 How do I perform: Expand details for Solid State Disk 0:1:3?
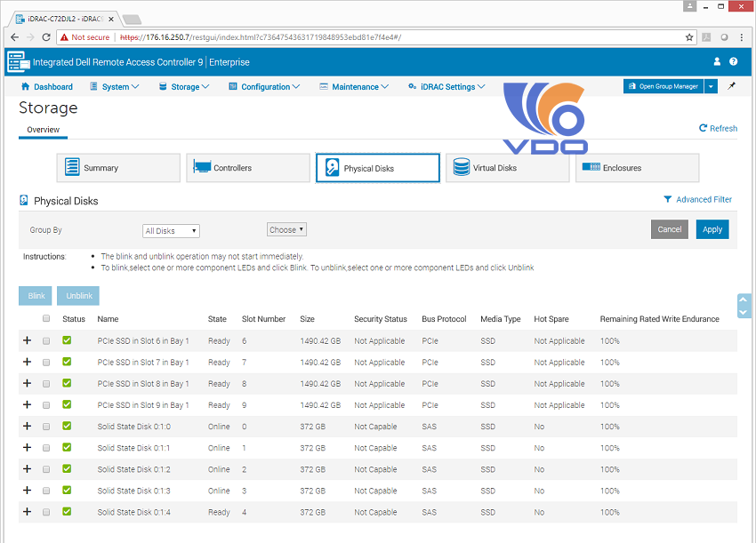point(28,490)
